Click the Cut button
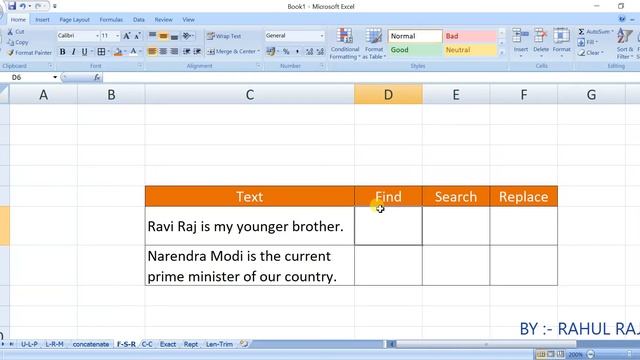 click(16, 32)
